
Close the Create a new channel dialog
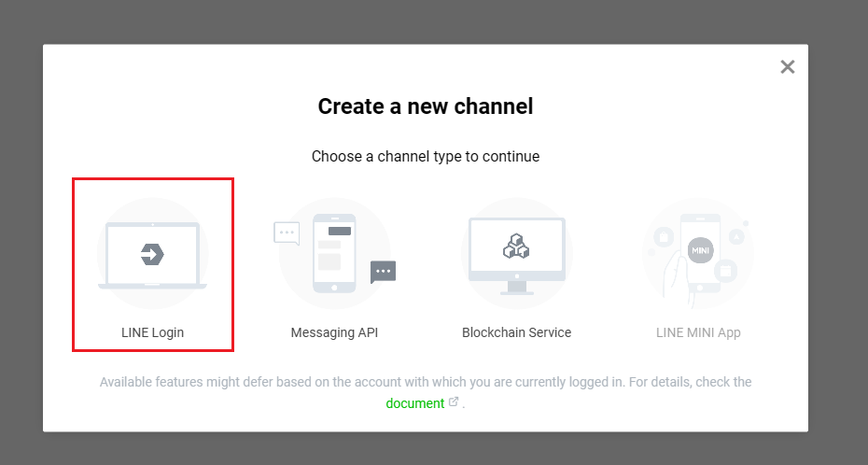click(787, 67)
